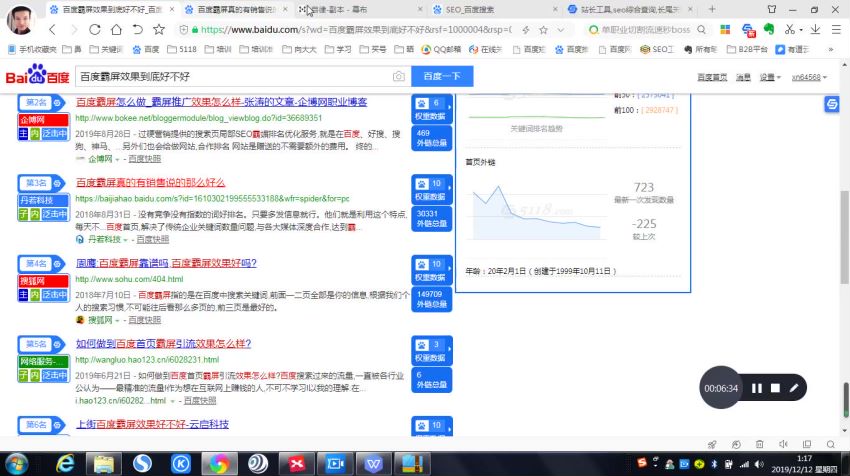Open the file explorer taskbar icon
Screen dimensions: 850x476
click(104, 464)
